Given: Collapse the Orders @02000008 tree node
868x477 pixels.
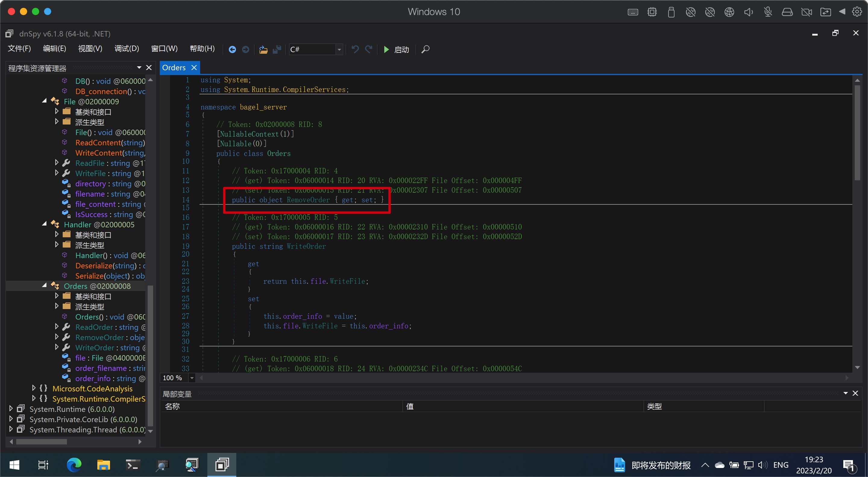Looking at the screenshot, I should [x=45, y=286].
